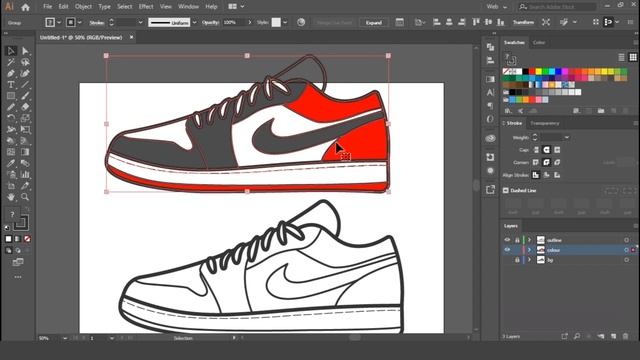Image resolution: width=640 pixels, height=360 pixels.
Task: Select the Rectangle tool
Action: [x=11, y=96]
